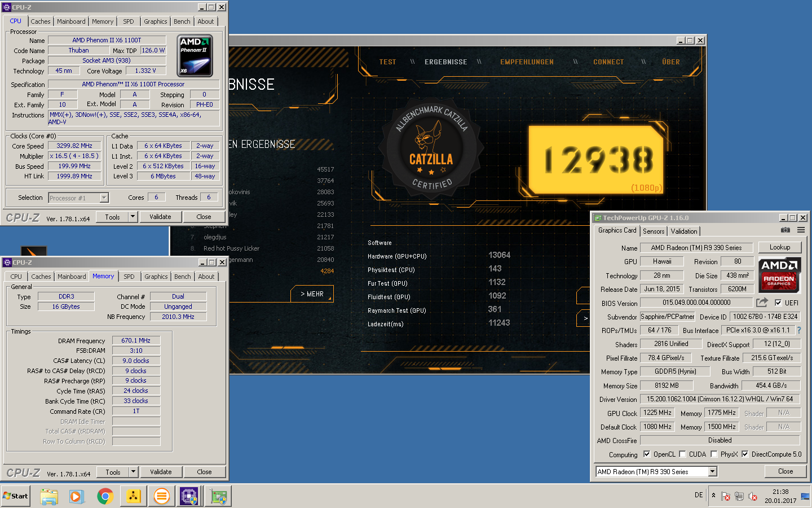Expand the Tools arrow in the CPU-Z CPU window
The image size is (812, 508).
tap(133, 217)
